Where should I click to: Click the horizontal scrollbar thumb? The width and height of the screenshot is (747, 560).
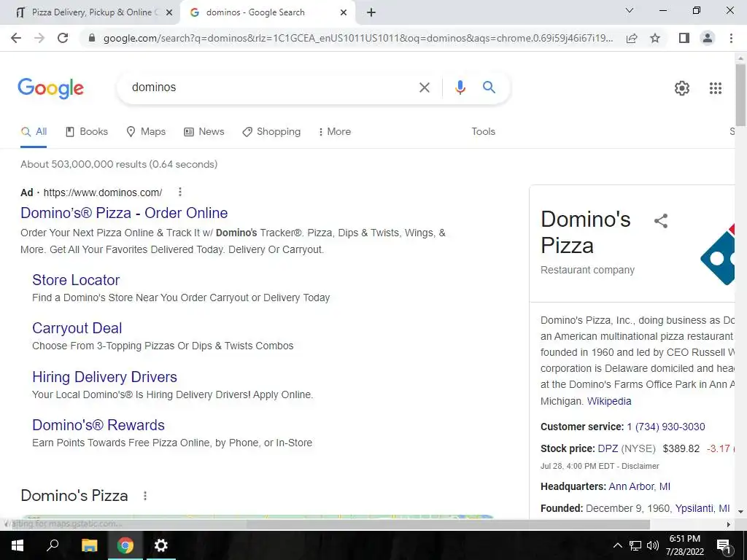click(x=448, y=524)
